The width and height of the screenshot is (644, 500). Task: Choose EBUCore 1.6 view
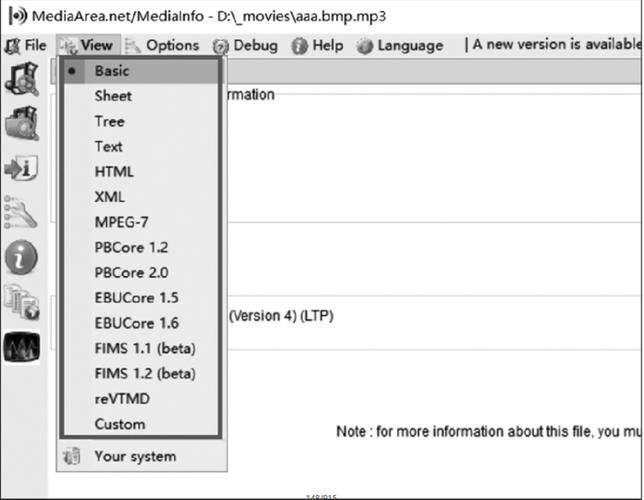pyautogui.click(x=141, y=323)
